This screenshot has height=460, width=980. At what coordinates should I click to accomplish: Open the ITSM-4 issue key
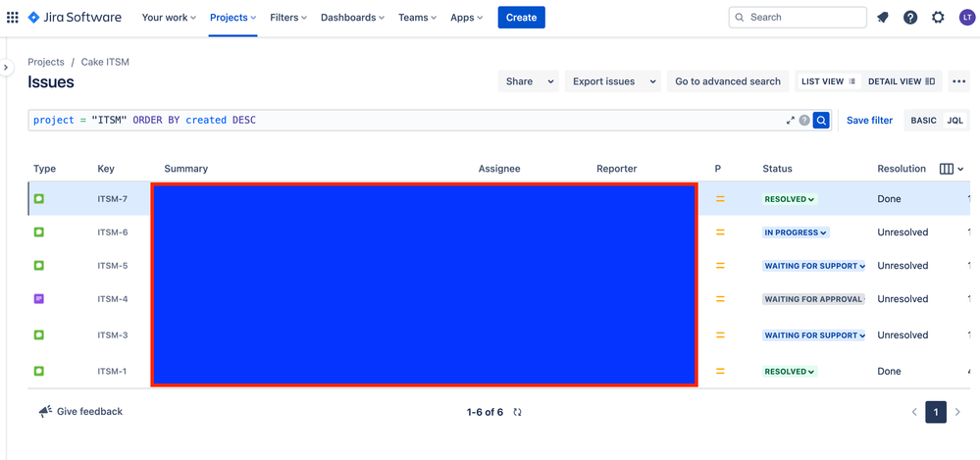click(x=113, y=299)
